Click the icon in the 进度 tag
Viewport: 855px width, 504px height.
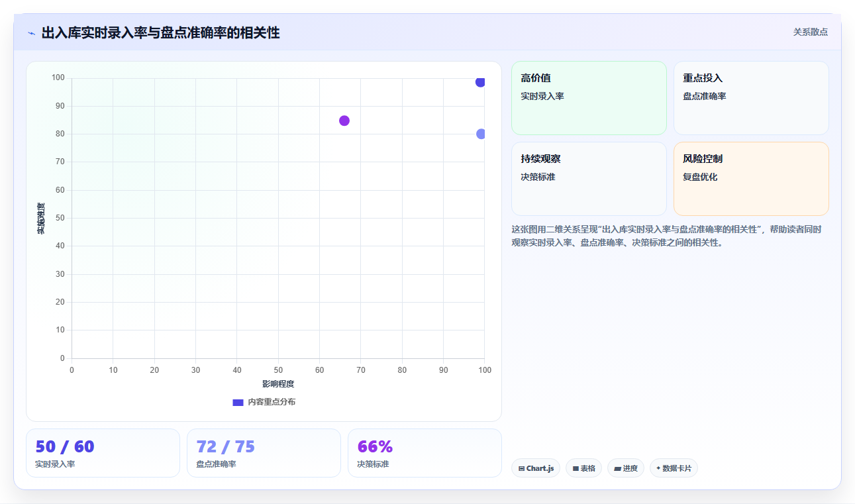617,468
